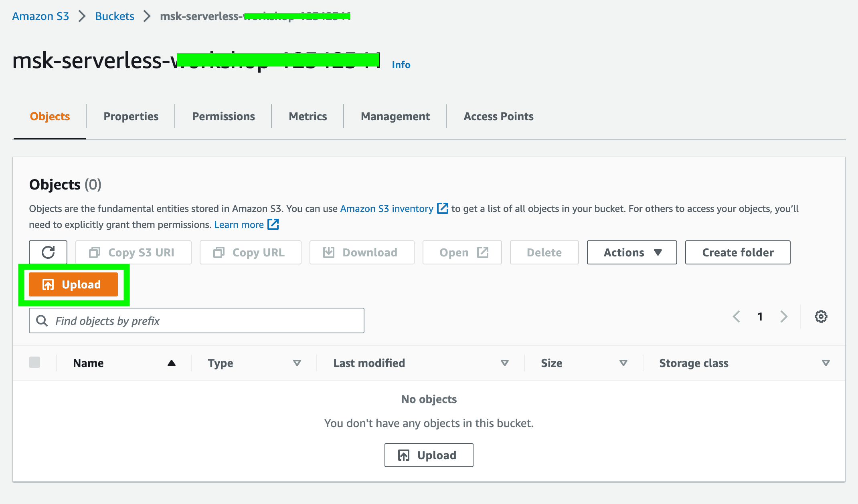Click the Open button
The width and height of the screenshot is (858, 504).
[x=462, y=252]
